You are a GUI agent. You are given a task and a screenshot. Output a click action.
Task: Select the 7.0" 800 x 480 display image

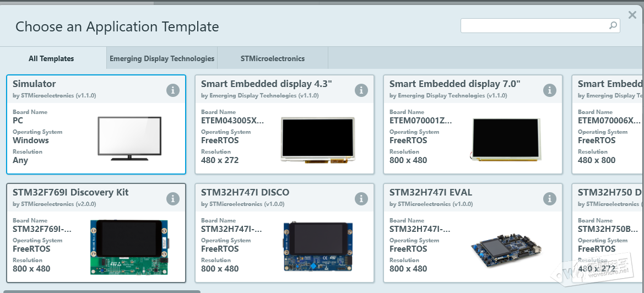506,139
